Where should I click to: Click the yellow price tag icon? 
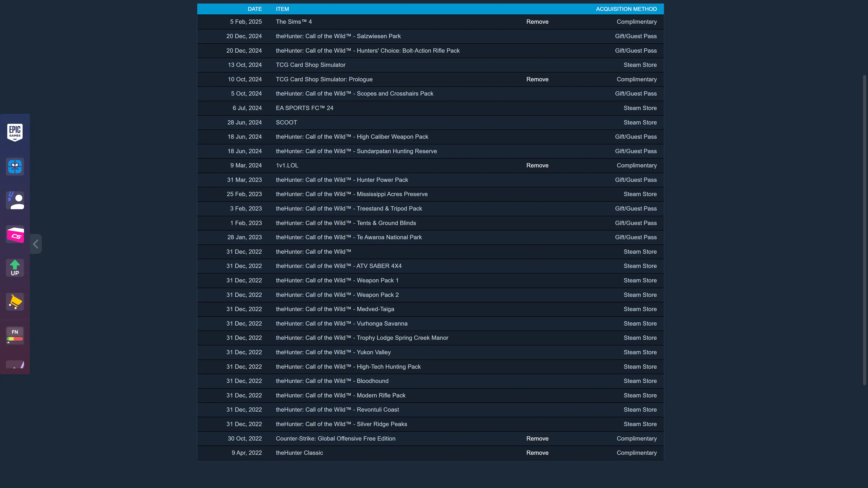pyautogui.click(x=15, y=301)
